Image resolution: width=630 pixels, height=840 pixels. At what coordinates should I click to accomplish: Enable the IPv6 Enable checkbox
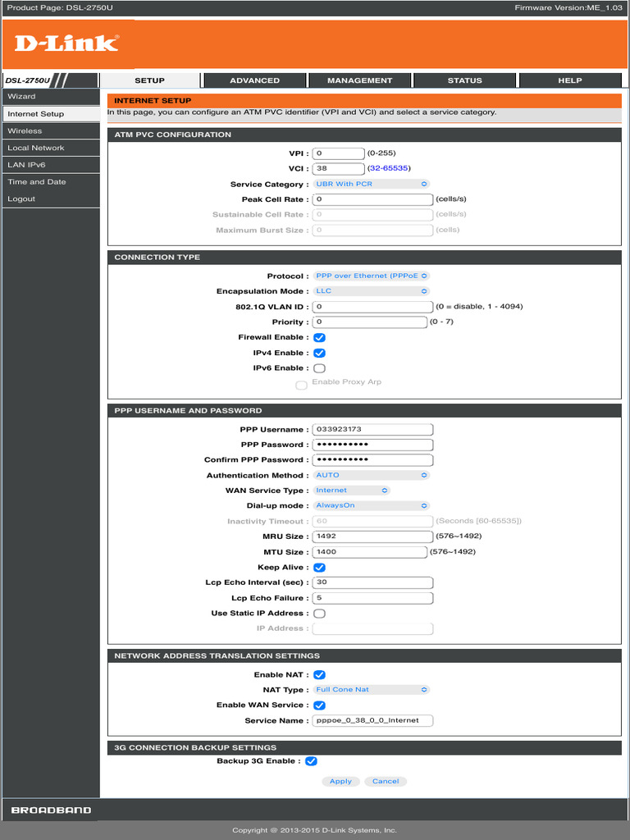319,368
